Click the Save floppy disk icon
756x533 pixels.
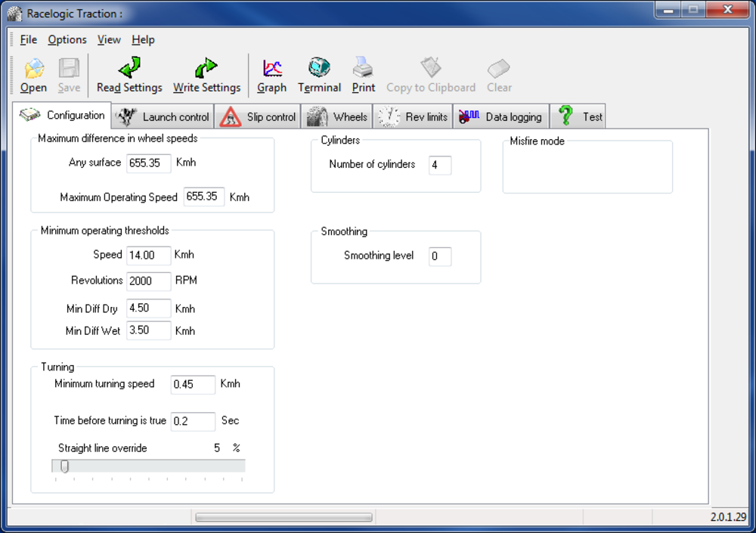click(x=69, y=68)
